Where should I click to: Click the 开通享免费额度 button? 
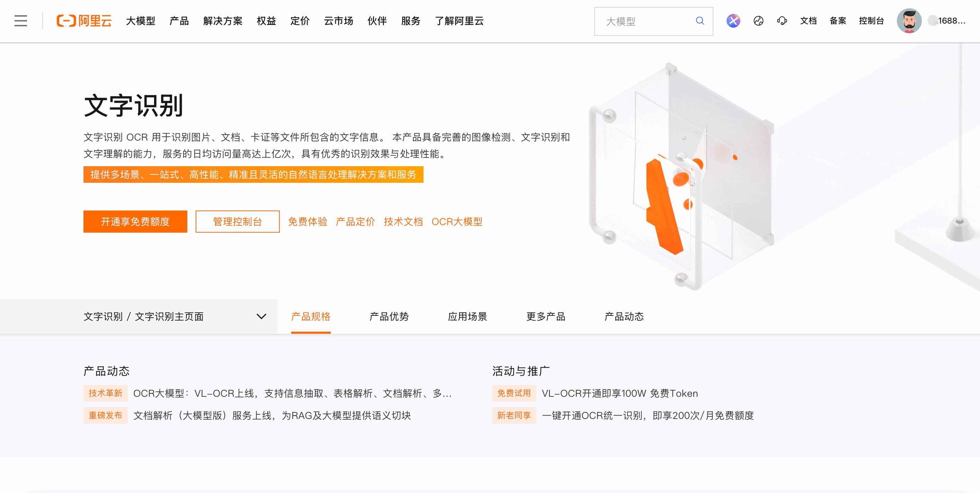(135, 221)
